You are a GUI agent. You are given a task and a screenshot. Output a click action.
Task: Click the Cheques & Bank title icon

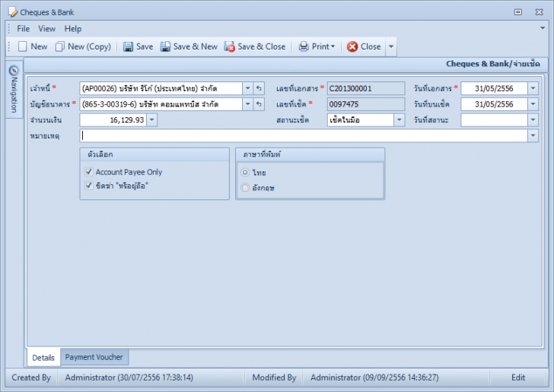tap(13, 12)
